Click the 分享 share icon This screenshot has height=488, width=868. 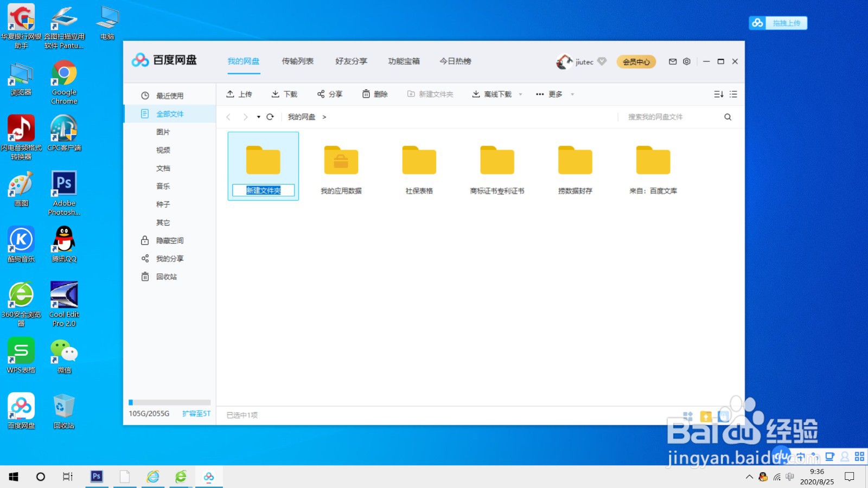321,94
